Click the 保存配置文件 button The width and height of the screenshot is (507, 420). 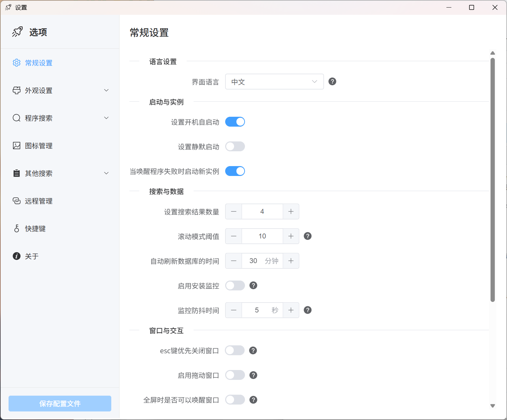coord(60,404)
